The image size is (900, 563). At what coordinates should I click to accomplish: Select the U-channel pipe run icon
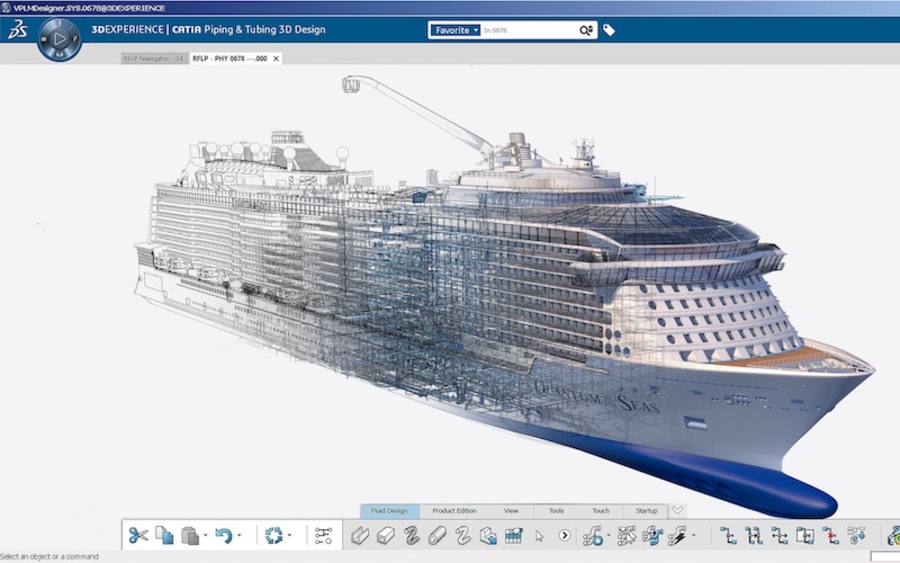point(360,536)
